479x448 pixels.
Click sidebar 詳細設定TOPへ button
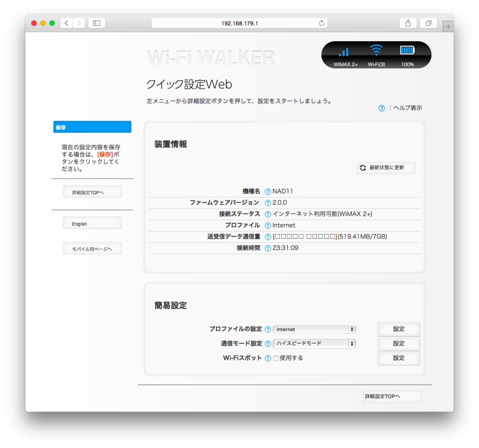click(x=92, y=192)
